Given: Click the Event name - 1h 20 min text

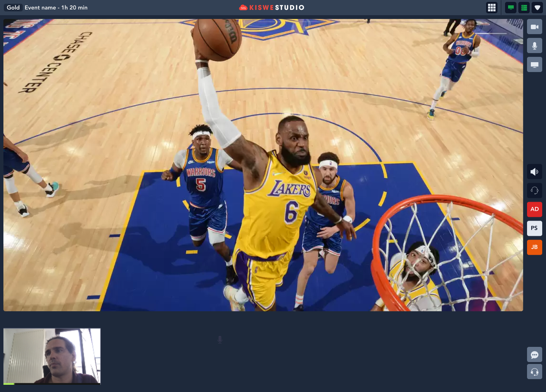Looking at the screenshot, I should pos(56,8).
